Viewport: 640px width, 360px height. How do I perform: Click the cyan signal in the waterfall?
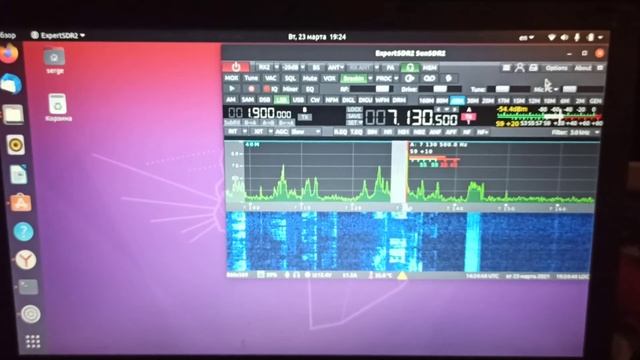pos(473,242)
